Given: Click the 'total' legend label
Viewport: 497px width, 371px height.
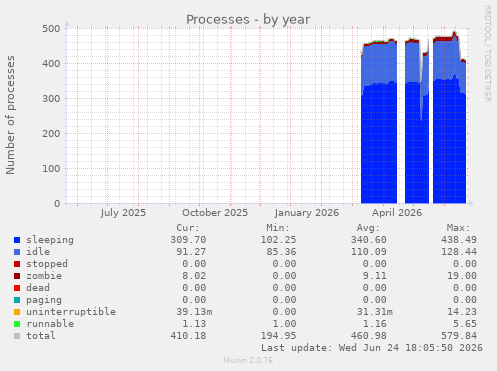Looking at the screenshot, I should tap(41, 336).
